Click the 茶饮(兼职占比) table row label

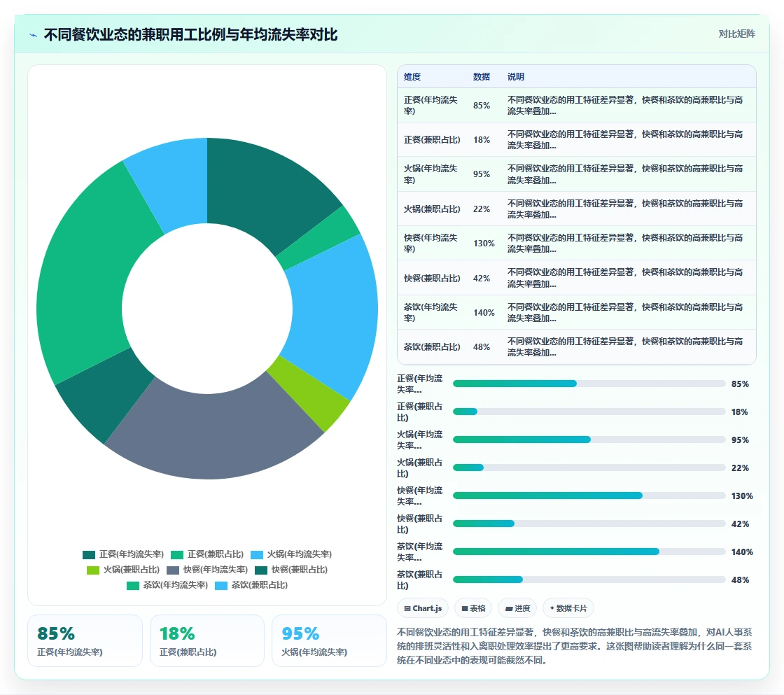[x=432, y=346]
